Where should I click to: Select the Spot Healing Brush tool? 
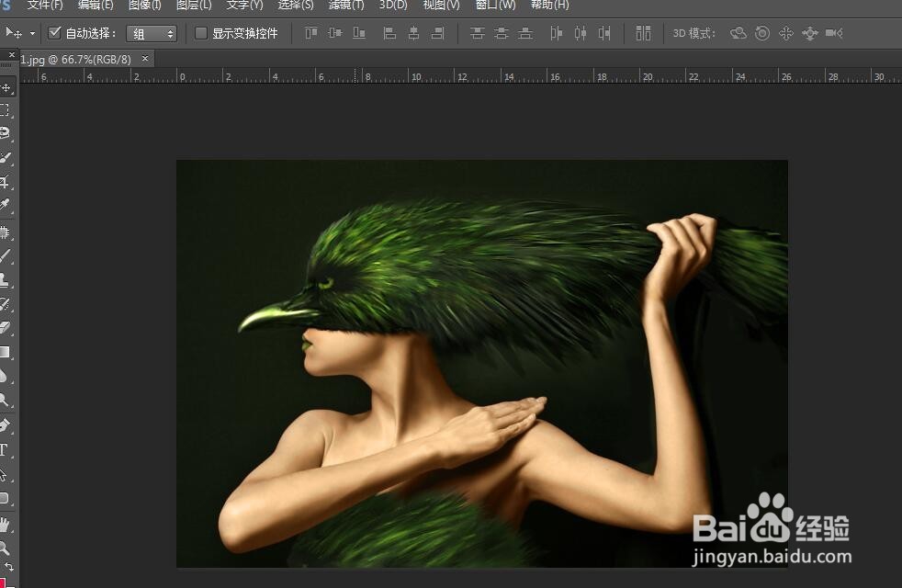pos(5,232)
